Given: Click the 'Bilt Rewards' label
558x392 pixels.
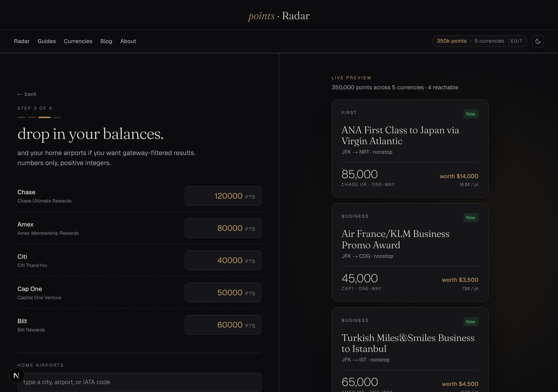Looking at the screenshot, I should click(31, 330).
